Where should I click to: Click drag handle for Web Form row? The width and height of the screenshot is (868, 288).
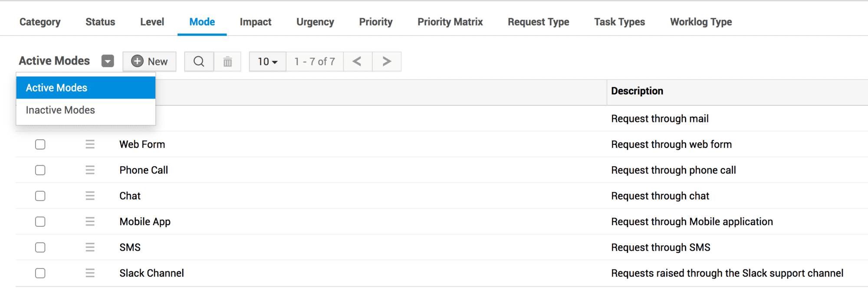tap(90, 144)
